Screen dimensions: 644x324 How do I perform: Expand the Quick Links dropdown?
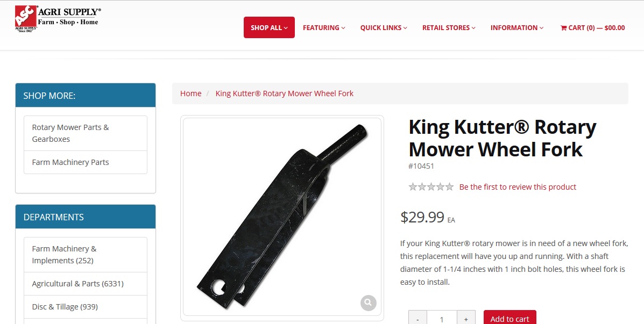coord(384,28)
